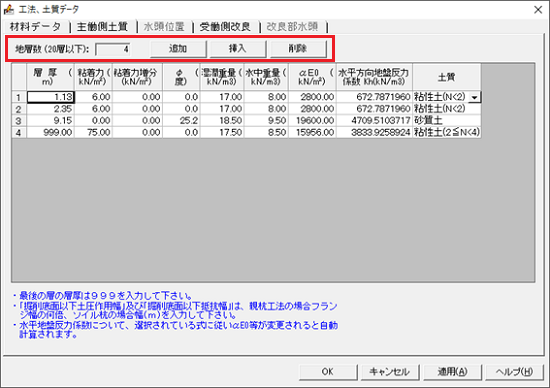The image size is (550, 388).
Task: Click row header 1
Action: click(19, 97)
